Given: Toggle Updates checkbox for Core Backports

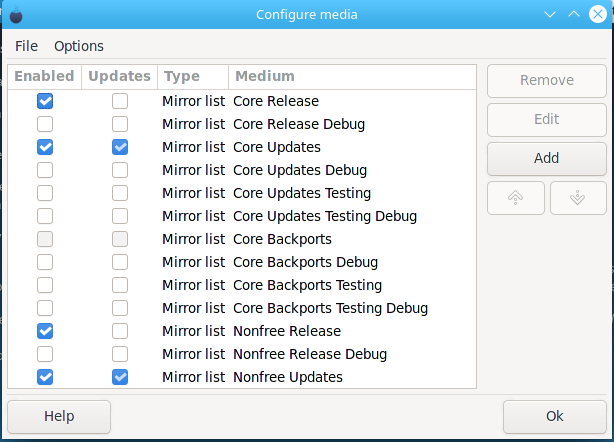Looking at the screenshot, I should tap(120, 239).
